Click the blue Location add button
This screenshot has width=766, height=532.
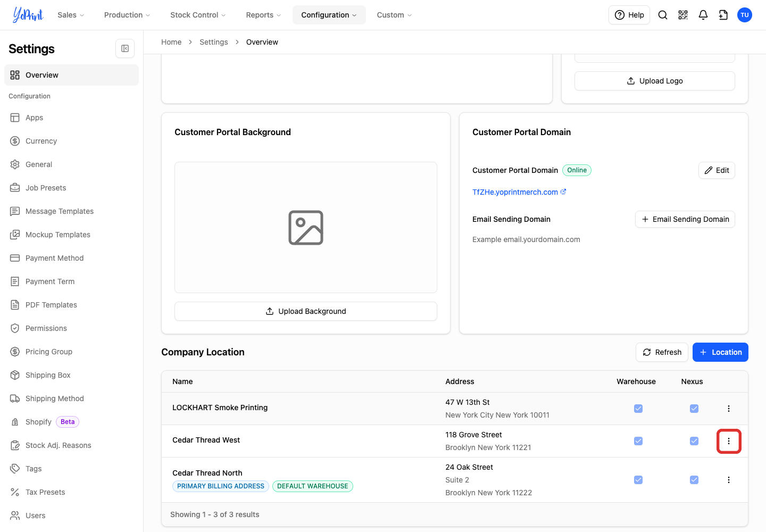[720, 352]
